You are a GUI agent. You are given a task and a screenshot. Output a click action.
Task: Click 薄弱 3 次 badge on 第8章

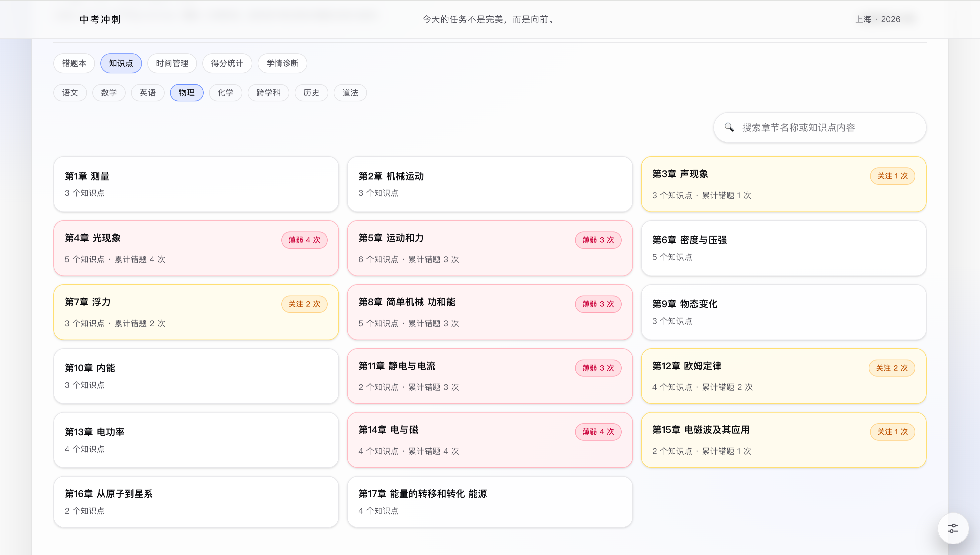[x=598, y=304]
